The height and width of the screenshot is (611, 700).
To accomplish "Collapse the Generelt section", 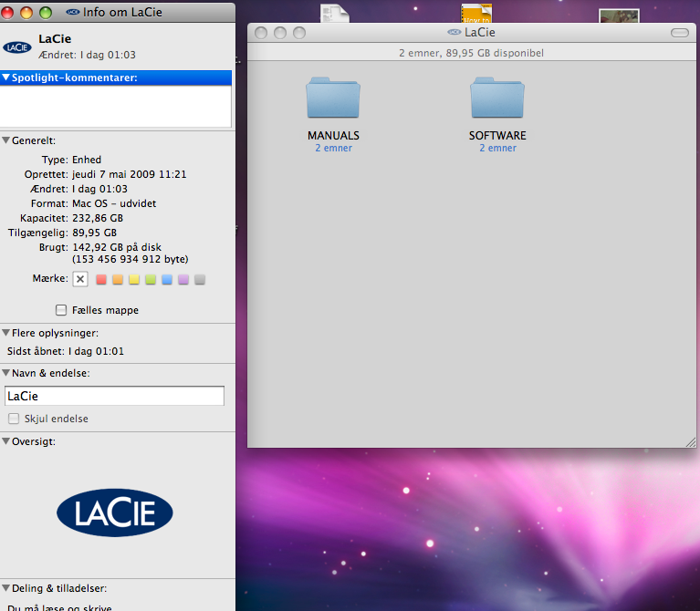I will [x=5, y=140].
